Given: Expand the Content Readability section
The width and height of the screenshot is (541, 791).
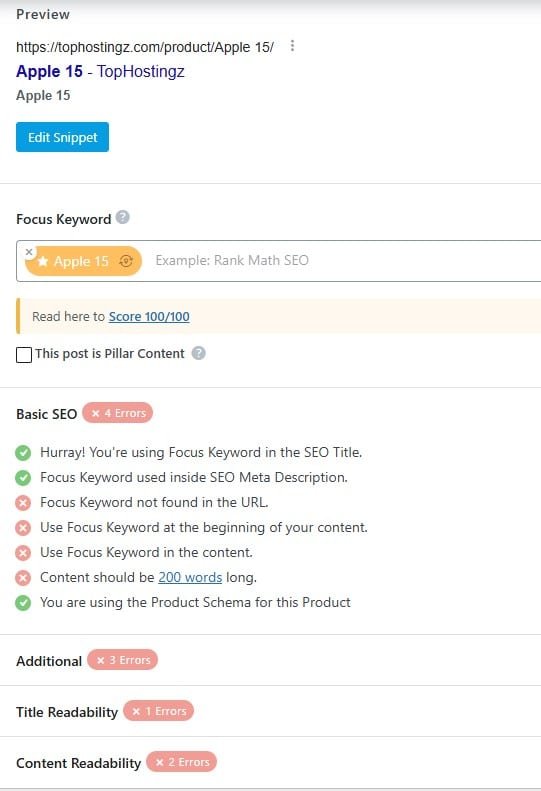Looking at the screenshot, I should tap(79, 763).
